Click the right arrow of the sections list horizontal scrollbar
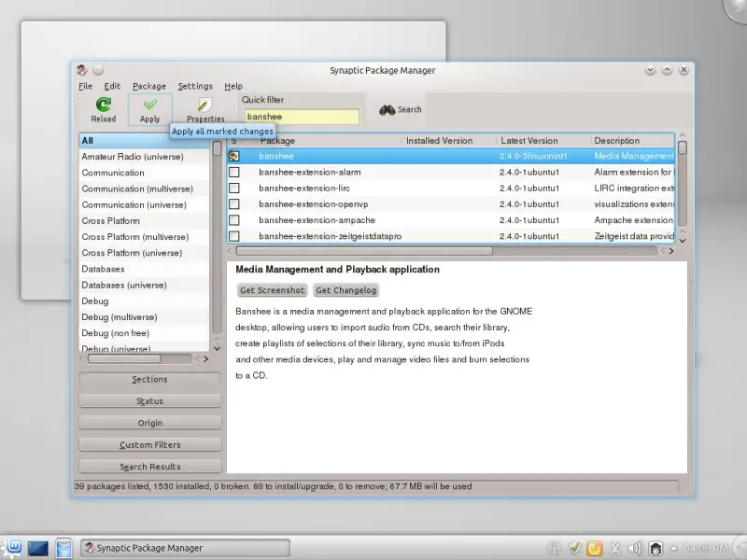 205,359
